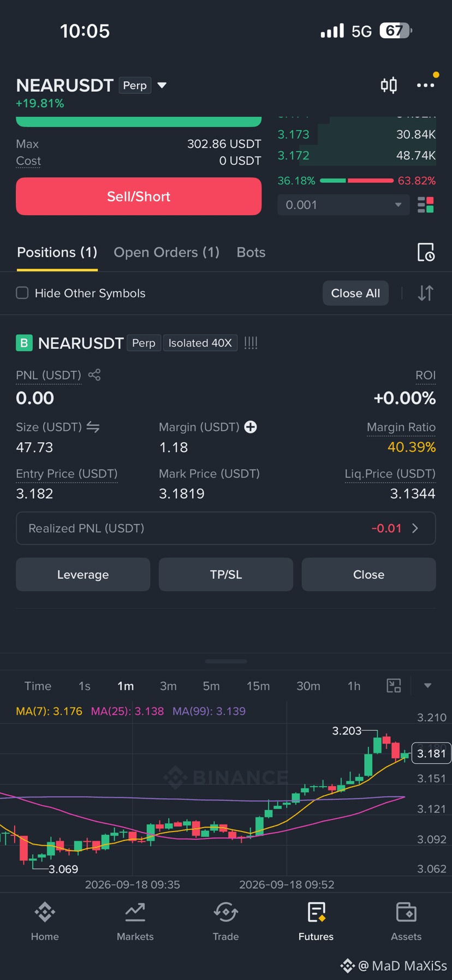Add margin with the plus icon
This screenshot has width=452, height=980.
(x=251, y=427)
